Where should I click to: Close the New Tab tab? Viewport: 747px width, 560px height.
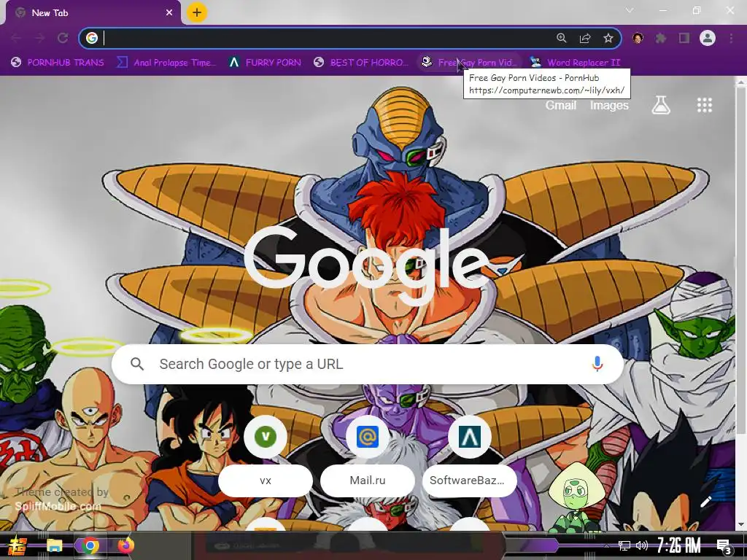click(x=169, y=13)
